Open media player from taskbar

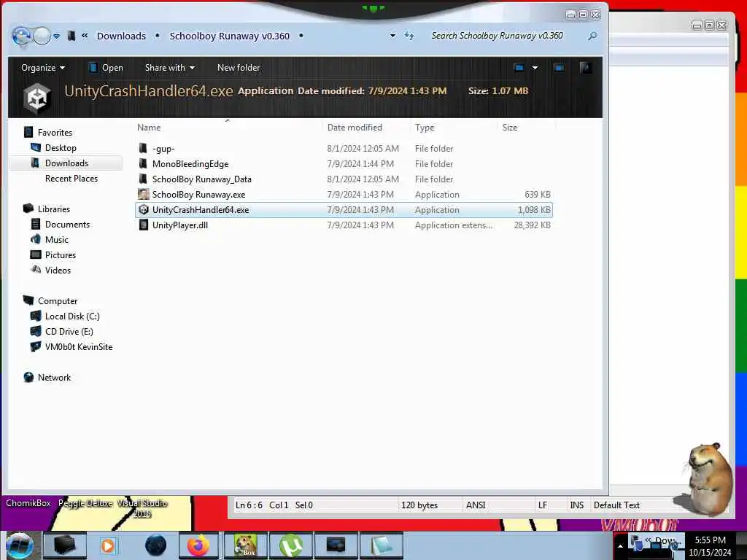[x=108, y=545]
